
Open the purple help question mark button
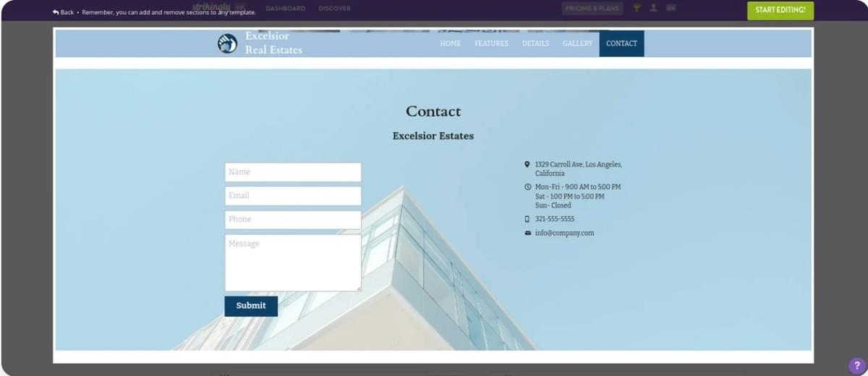pos(857,366)
